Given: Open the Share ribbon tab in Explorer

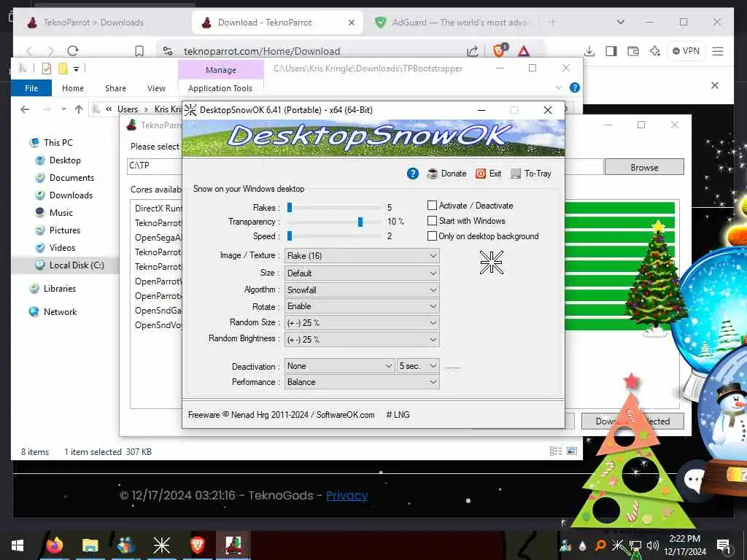Looking at the screenshot, I should coord(115,88).
